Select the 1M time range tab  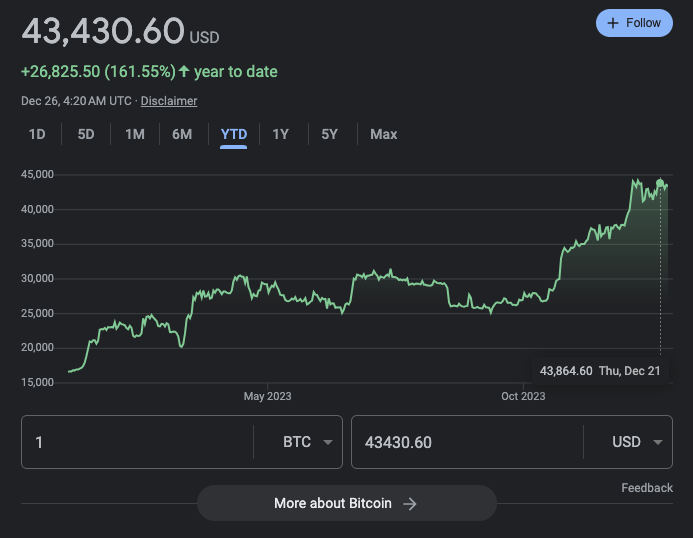[135, 134]
